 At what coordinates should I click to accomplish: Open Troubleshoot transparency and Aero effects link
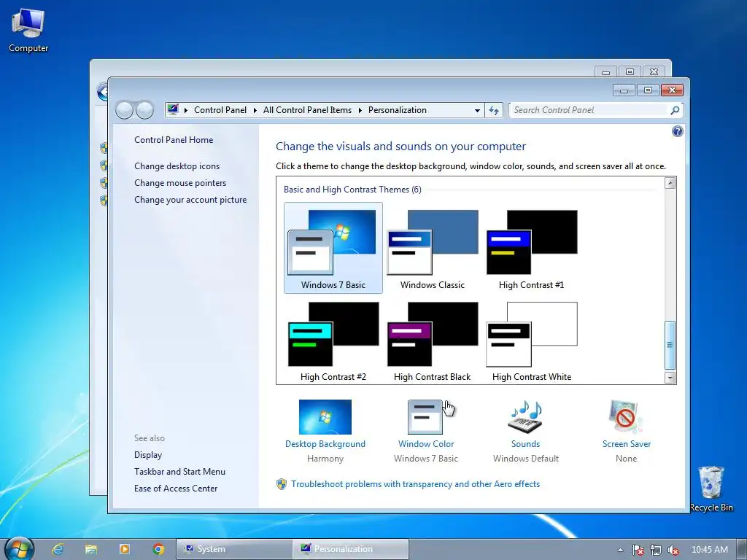415,484
